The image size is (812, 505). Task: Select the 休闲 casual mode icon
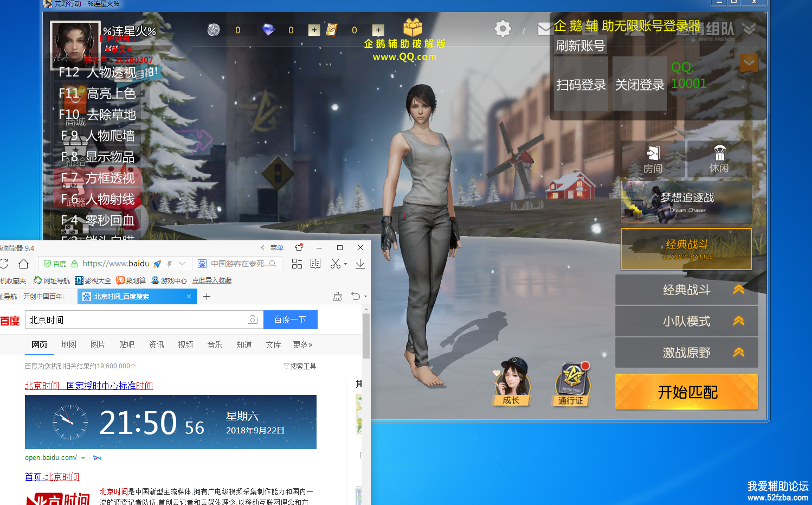click(719, 159)
